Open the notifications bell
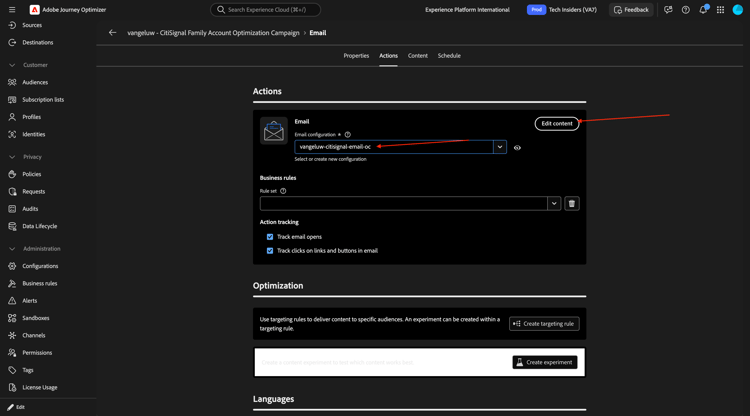 pos(703,10)
